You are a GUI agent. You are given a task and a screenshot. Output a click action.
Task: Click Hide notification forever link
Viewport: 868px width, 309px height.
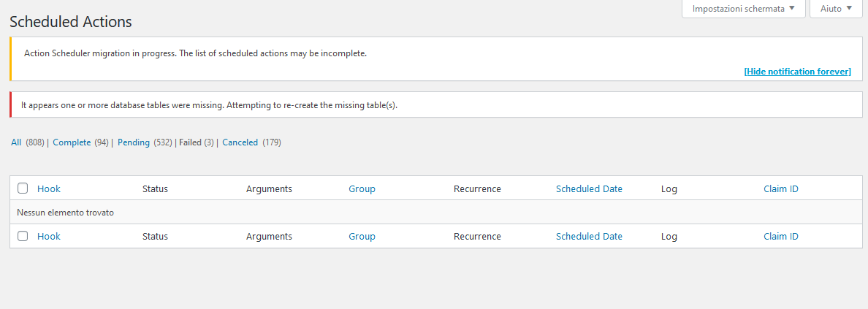point(797,72)
